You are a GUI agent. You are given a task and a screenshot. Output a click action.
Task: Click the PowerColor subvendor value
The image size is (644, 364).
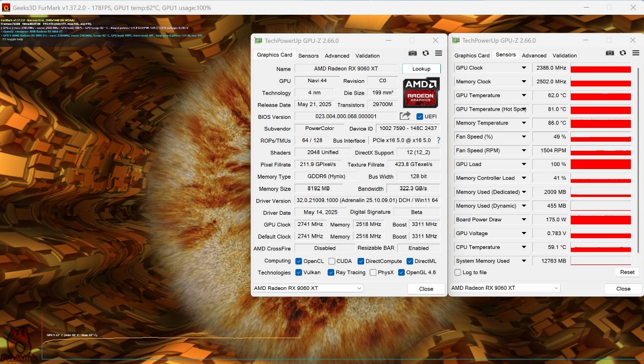320,128
